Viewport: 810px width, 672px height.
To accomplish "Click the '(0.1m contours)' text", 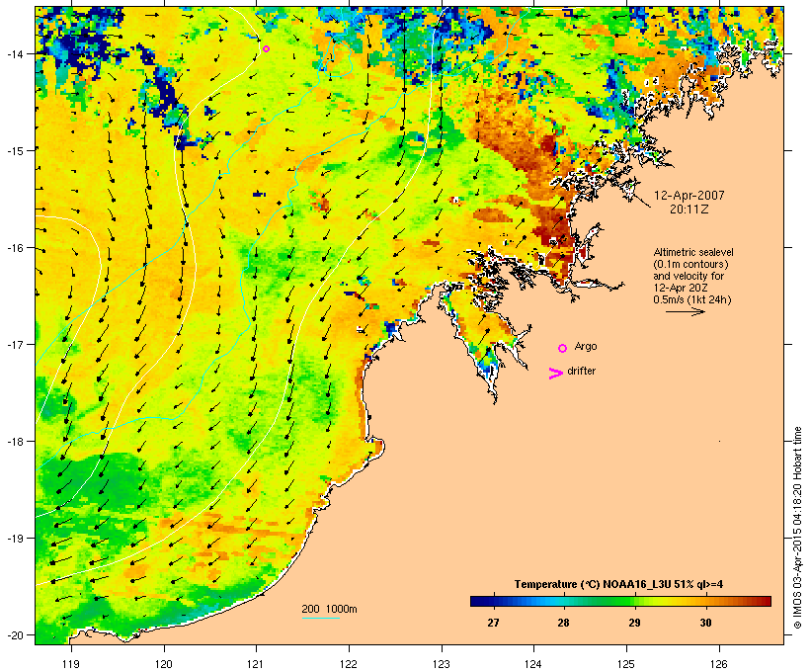I will (x=690, y=265).
